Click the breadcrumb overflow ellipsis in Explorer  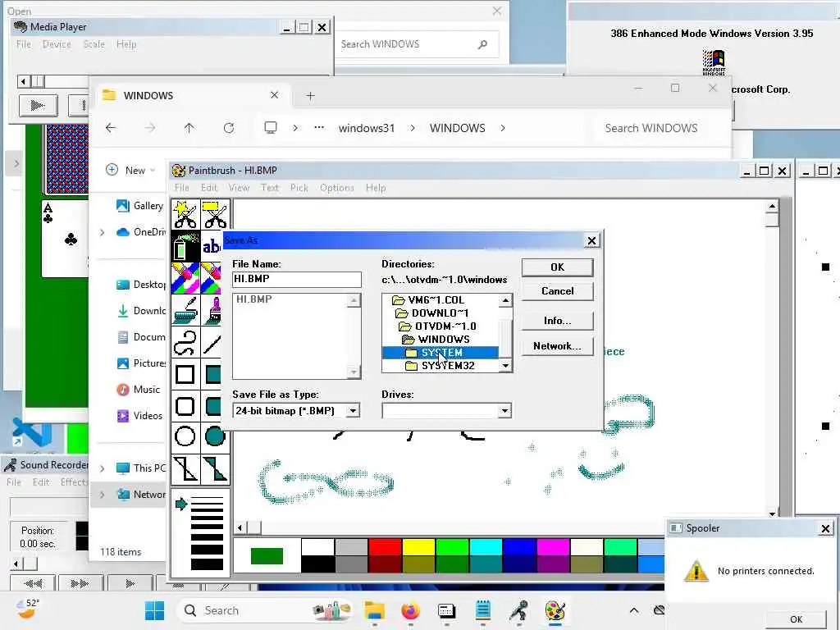tap(319, 128)
